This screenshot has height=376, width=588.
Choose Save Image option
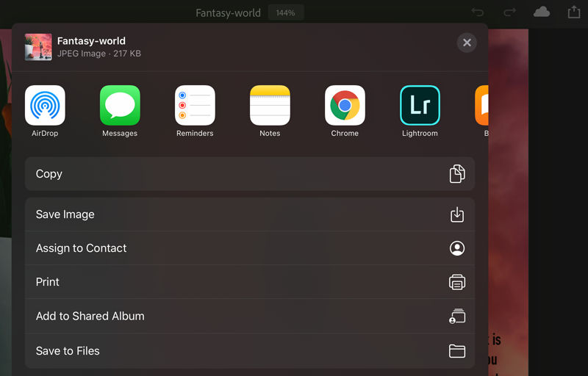coord(250,214)
